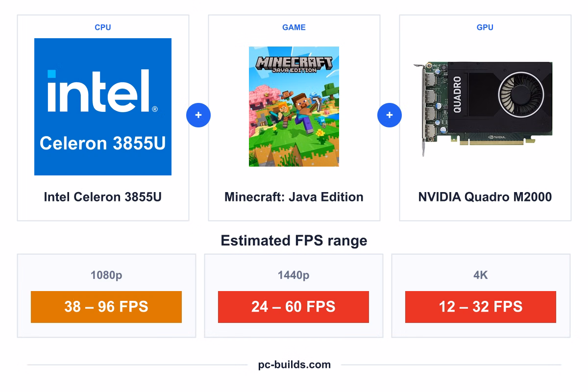Select the 4K resolution label

(x=481, y=275)
